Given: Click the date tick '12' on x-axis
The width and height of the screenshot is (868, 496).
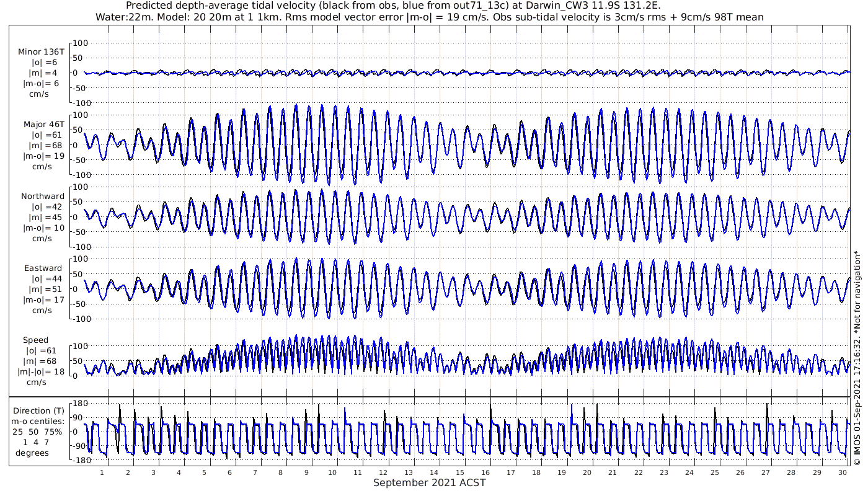Looking at the screenshot, I should [x=383, y=472].
